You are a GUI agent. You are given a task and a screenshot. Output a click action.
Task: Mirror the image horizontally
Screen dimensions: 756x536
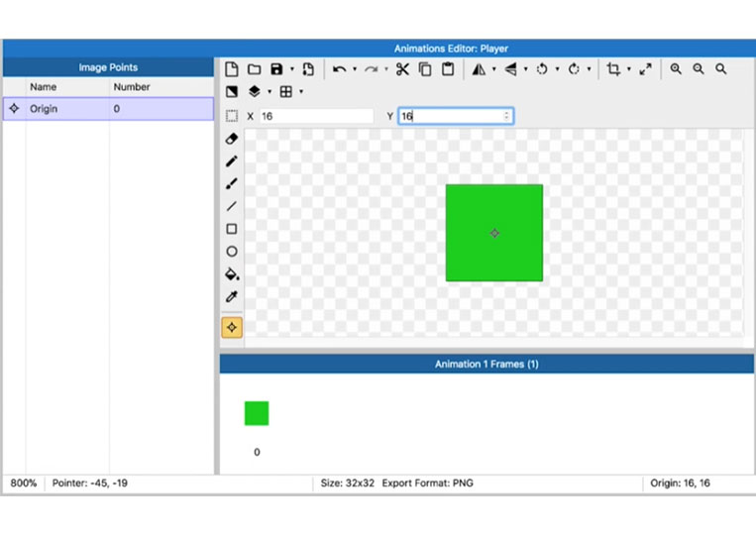click(x=479, y=69)
